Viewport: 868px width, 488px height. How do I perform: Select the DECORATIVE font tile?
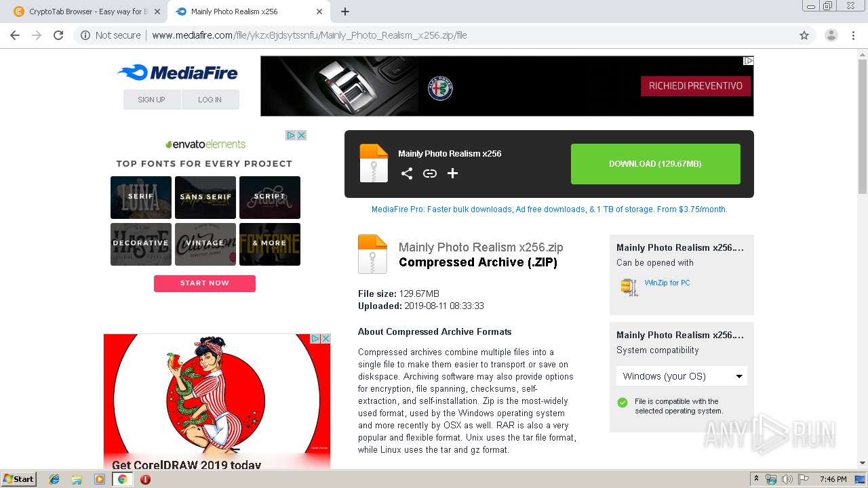[141, 244]
